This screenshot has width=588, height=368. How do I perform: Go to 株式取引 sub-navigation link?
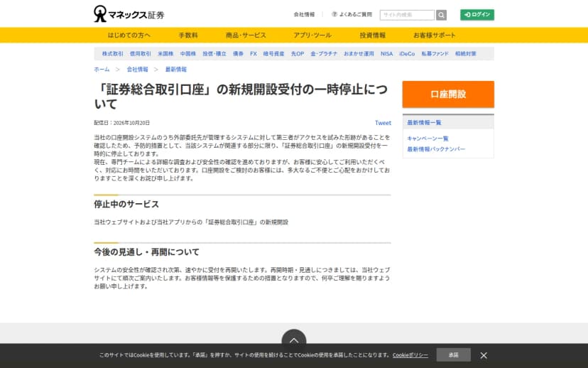[112, 54]
